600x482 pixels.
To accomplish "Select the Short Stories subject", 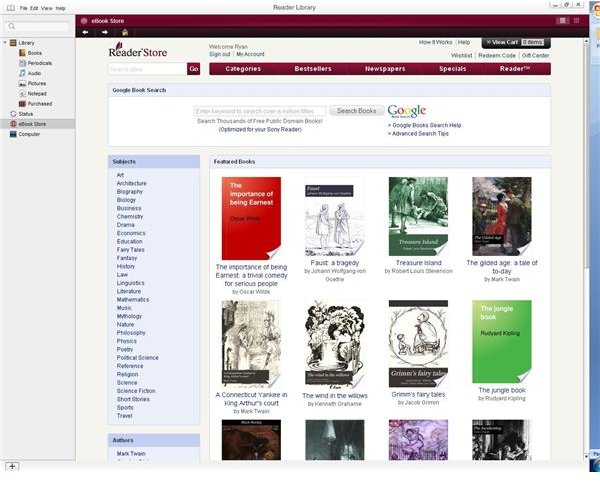I will pyautogui.click(x=133, y=399).
